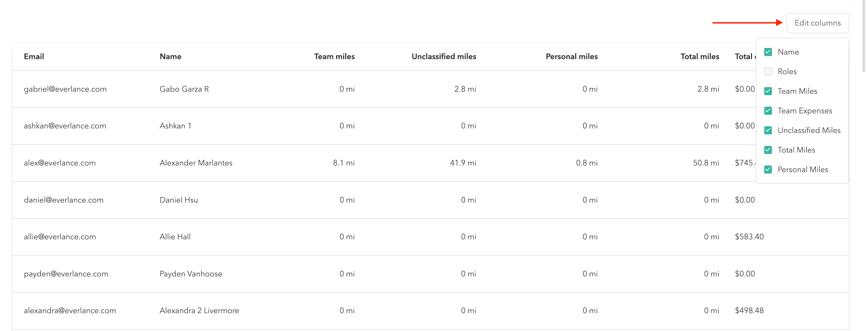868x331 pixels.
Task: Open the Edit columns dropdown button
Action: click(817, 23)
